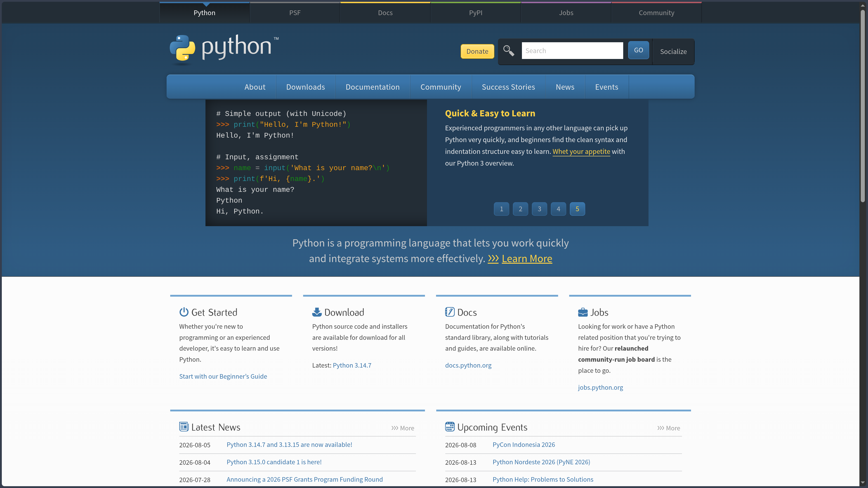Expand the Socialize dropdown
The image size is (868, 488).
[673, 52]
